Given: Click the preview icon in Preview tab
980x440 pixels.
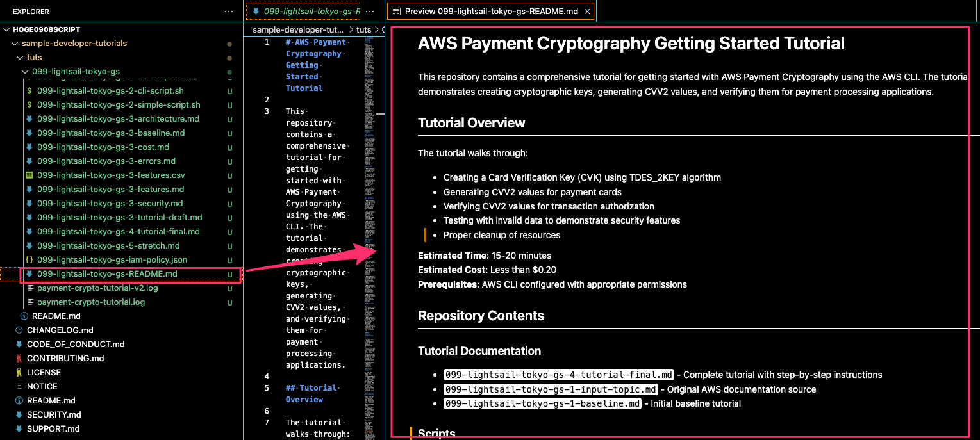Looking at the screenshot, I should [x=396, y=12].
